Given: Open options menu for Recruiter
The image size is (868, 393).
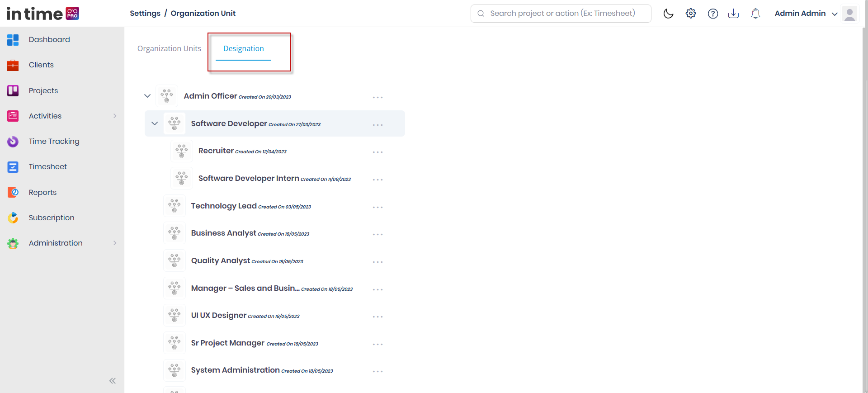Looking at the screenshot, I should (378, 152).
